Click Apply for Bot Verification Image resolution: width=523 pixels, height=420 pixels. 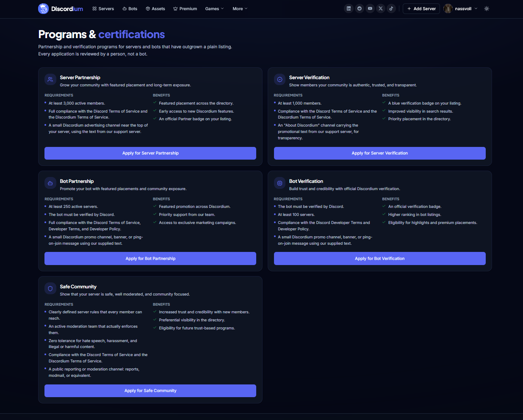pyautogui.click(x=379, y=259)
